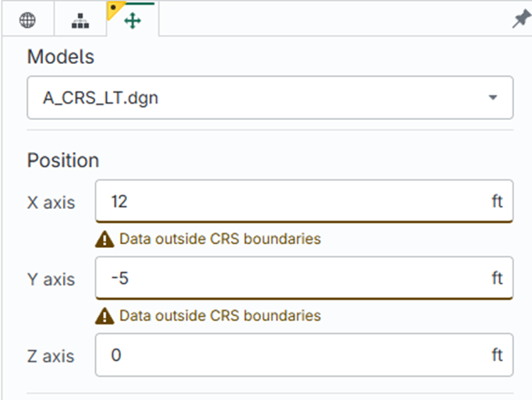Focus the X axis field showing 12
The image size is (532, 400).
click(x=288, y=201)
